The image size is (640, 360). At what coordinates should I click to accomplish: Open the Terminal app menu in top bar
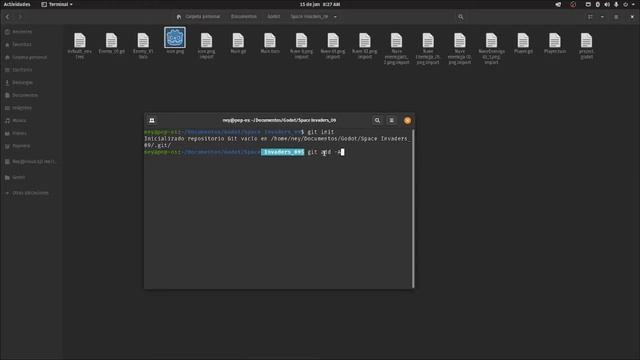tap(57, 4)
